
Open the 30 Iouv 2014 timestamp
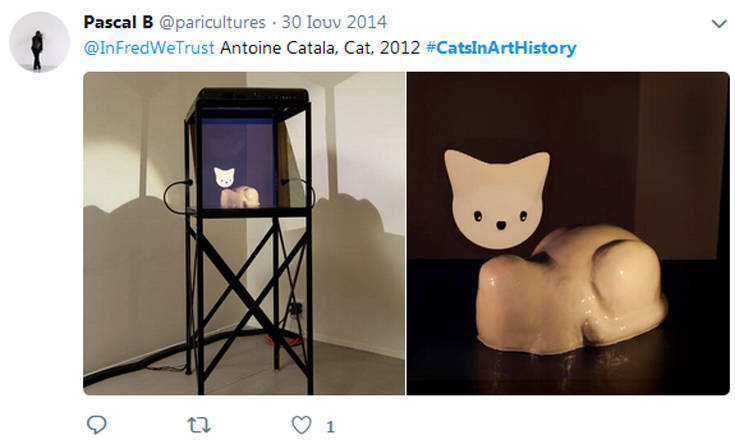click(334, 22)
